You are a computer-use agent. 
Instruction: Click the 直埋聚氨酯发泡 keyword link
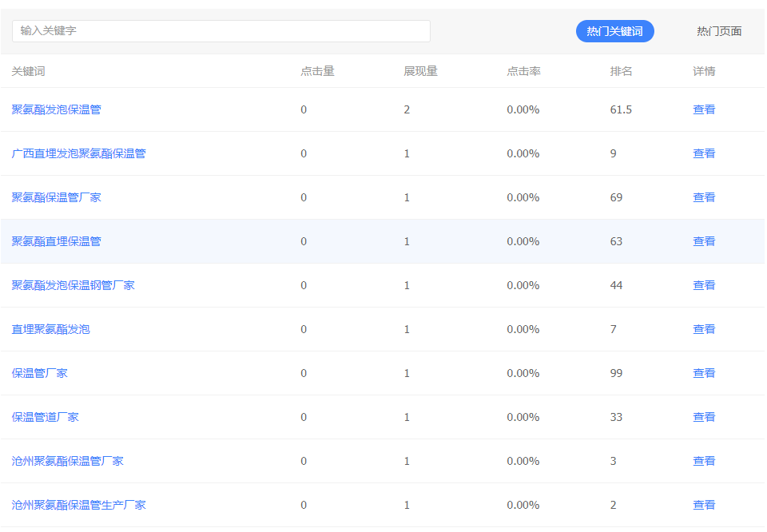tap(50, 329)
